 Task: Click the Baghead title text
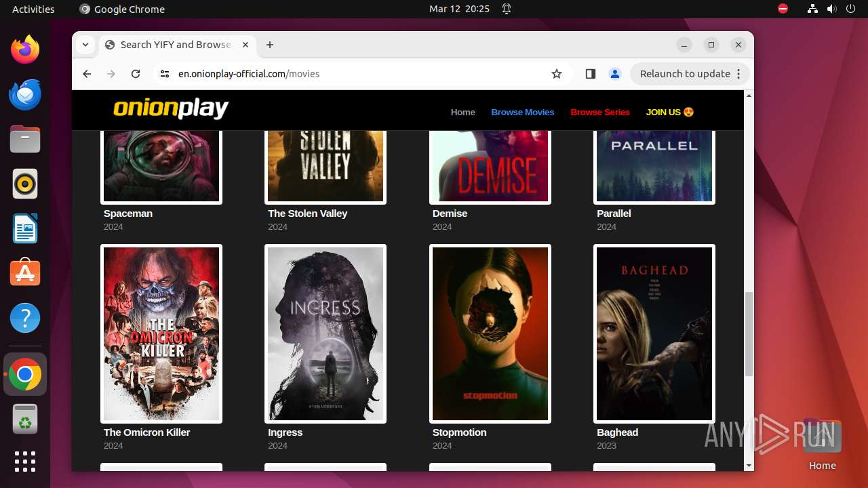617,432
